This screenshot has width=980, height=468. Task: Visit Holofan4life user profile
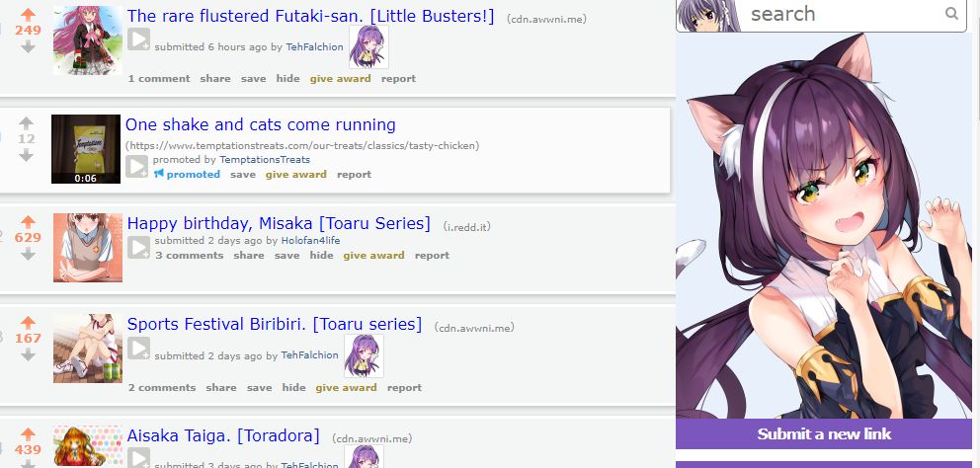coord(310,241)
